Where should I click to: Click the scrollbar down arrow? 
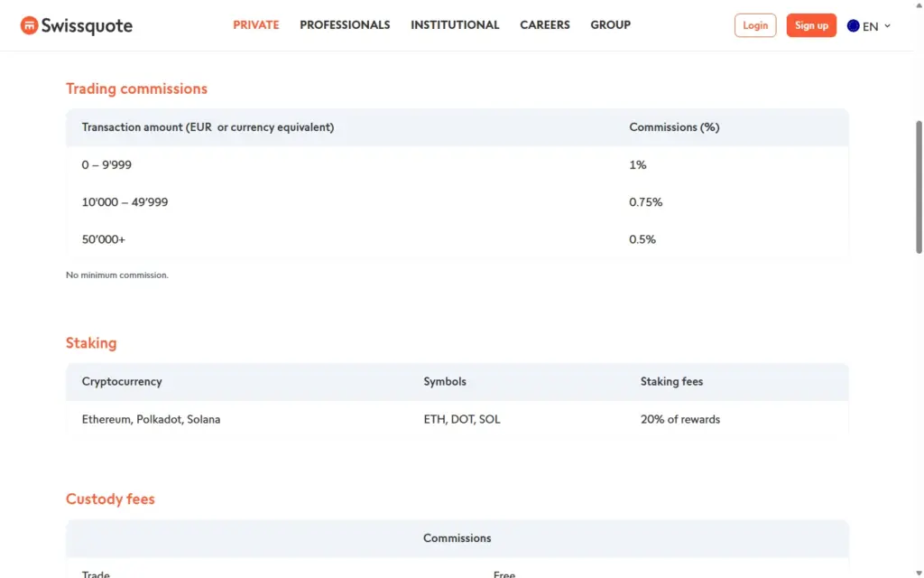919,573
